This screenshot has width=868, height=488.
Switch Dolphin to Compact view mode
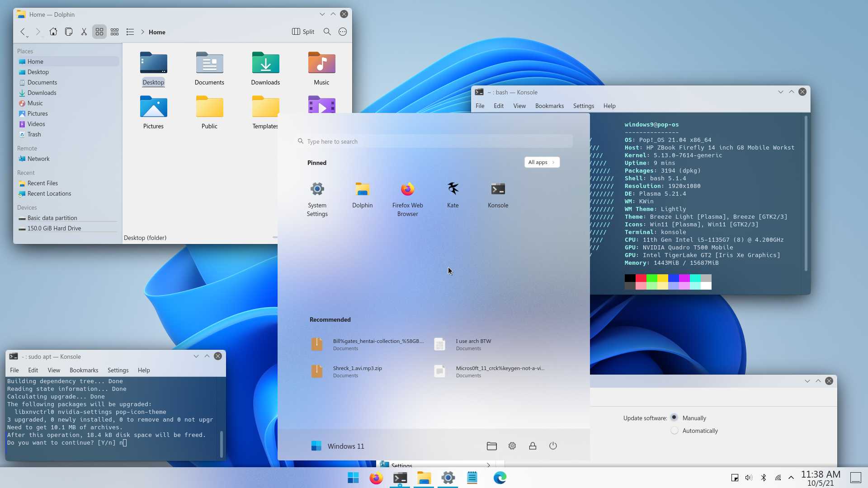[x=115, y=32]
